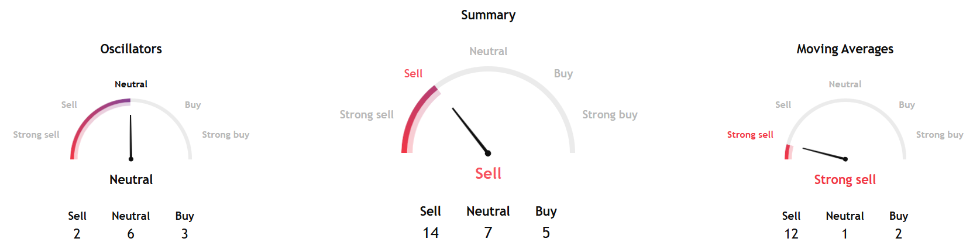Select Strong buy label on Moving Averages gauge

pyautogui.click(x=939, y=135)
